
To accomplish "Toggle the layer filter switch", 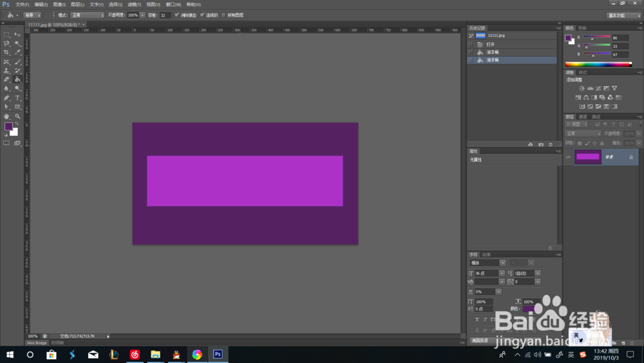I will click(640, 124).
